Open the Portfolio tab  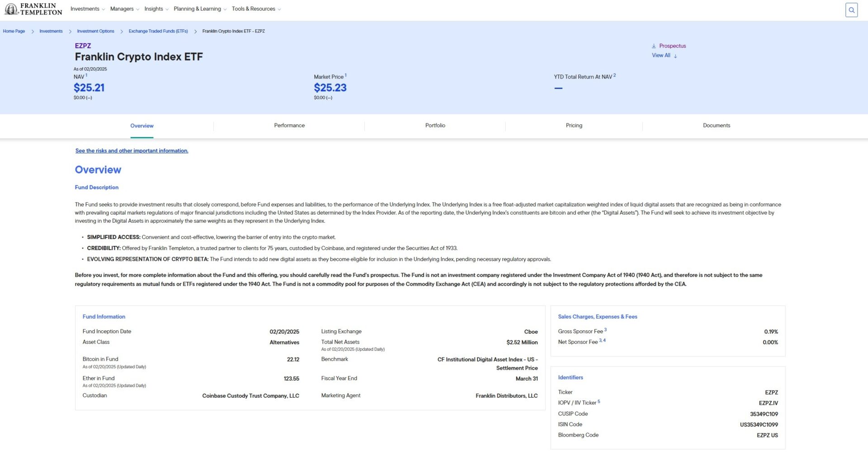[435, 126]
